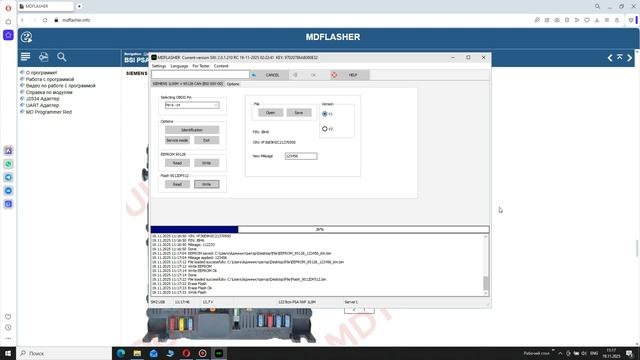The width and height of the screenshot is (640, 360).
Task: Open 'Видео по работе с программой' topic
Action: [60, 86]
